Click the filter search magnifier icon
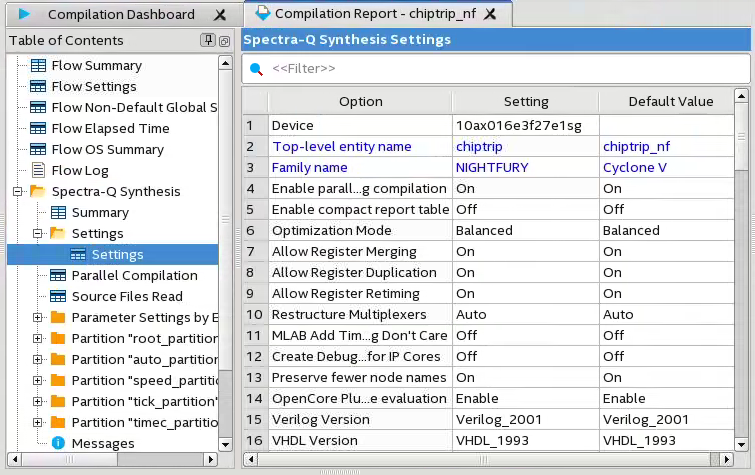Viewport: 755px width, 475px height. tap(256, 69)
